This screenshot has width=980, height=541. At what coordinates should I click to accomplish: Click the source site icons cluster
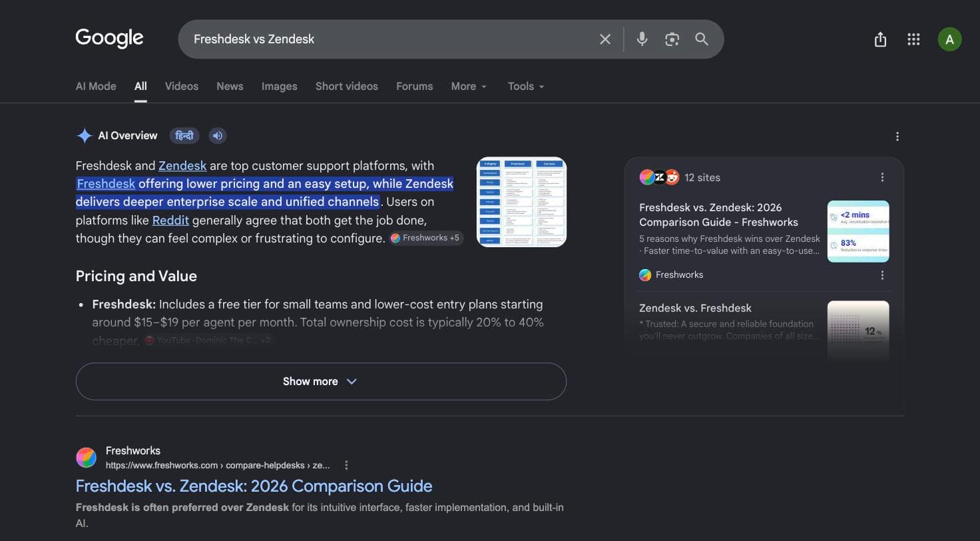[659, 177]
